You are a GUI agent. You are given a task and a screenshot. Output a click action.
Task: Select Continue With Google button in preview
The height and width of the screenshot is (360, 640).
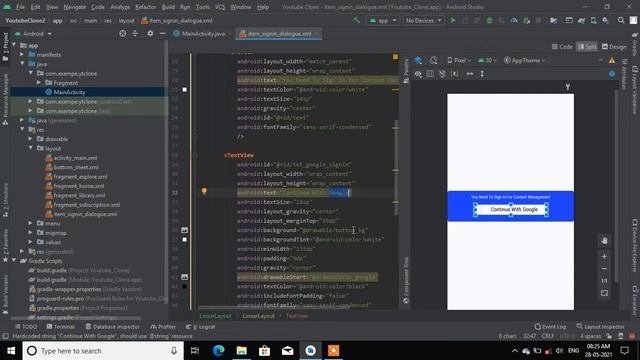coord(511,209)
